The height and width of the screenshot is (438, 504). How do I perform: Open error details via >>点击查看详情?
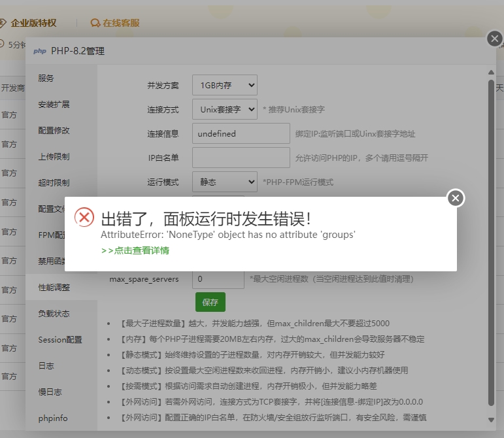[135, 250]
